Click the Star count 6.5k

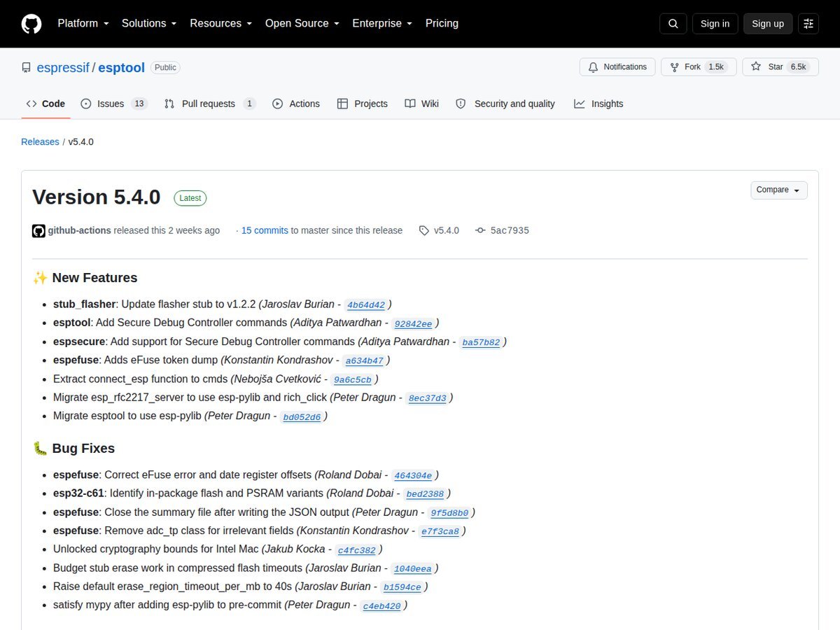pyautogui.click(x=798, y=67)
